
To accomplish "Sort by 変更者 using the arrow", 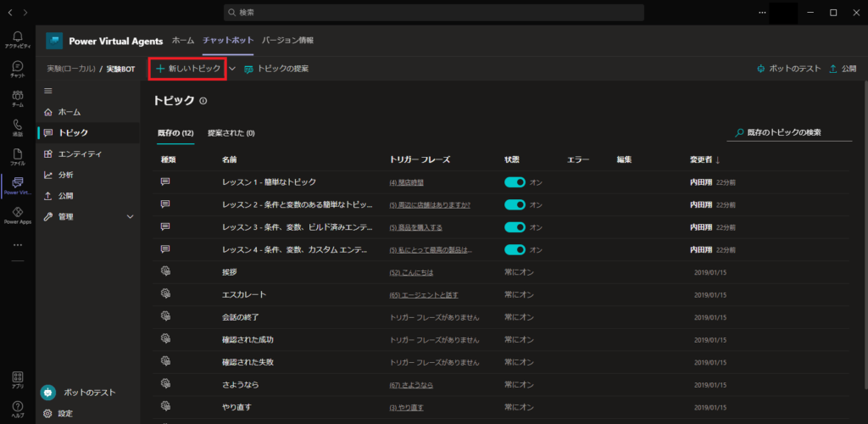I will coord(718,160).
